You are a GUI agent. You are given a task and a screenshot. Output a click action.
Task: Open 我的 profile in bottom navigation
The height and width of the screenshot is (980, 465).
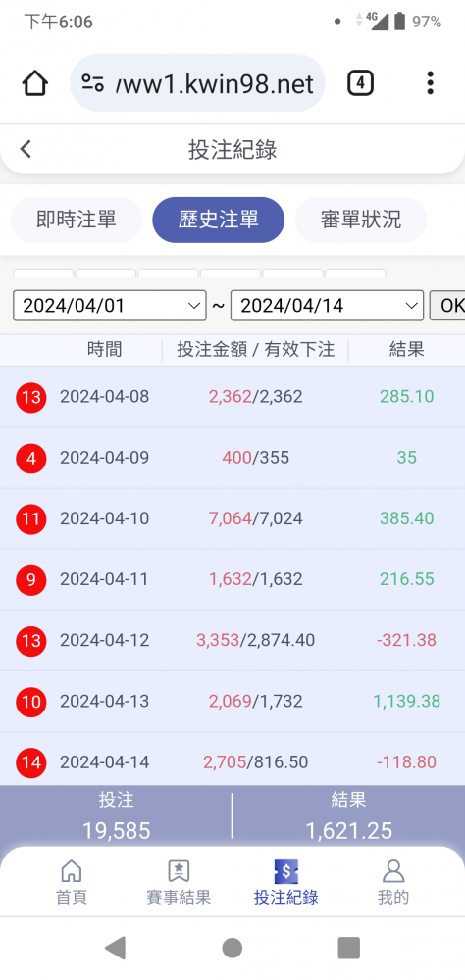pos(393,883)
